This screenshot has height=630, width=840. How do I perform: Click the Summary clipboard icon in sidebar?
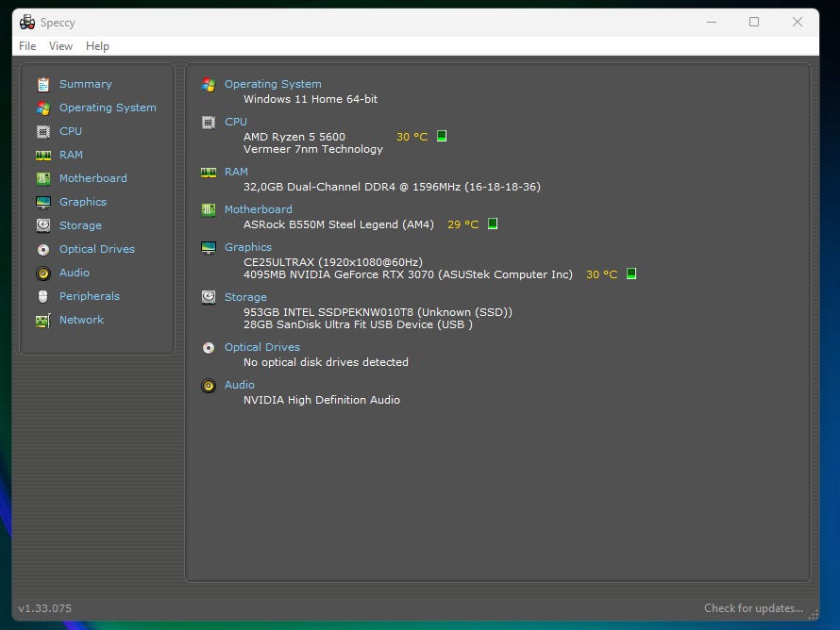(x=42, y=84)
